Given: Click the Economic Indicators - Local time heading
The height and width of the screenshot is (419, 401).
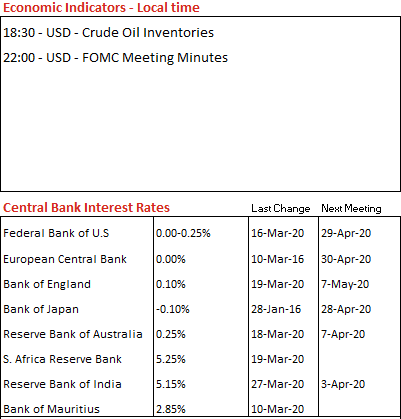Looking at the screenshot, I should coord(101,7).
